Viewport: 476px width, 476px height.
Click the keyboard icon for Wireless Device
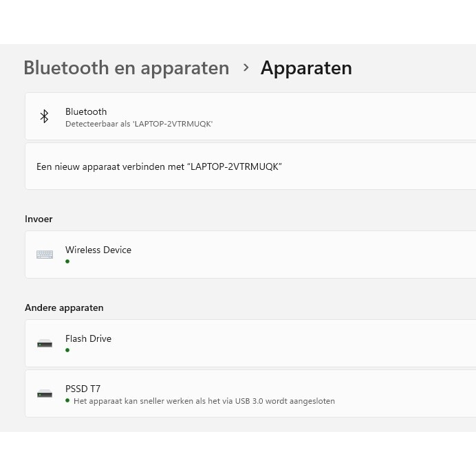coord(45,255)
